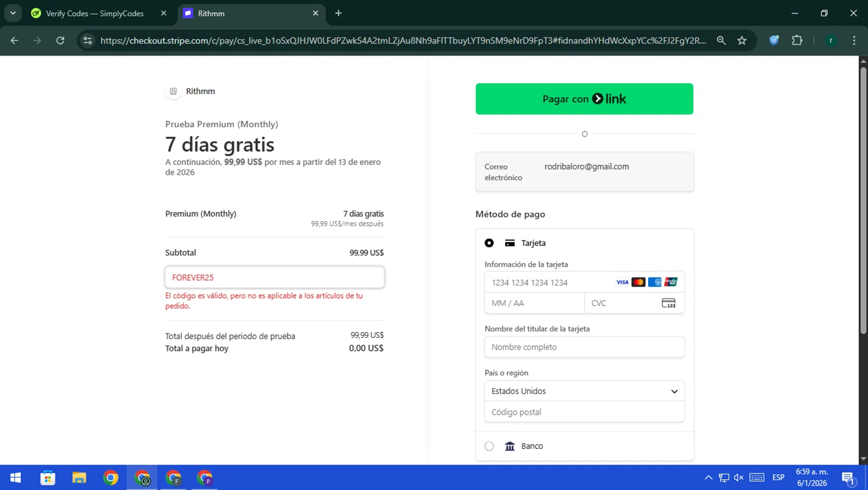The width and height of the screenshot is (868, 490).
Task: Open the tab search dropdown arrow
Action: 13,13
